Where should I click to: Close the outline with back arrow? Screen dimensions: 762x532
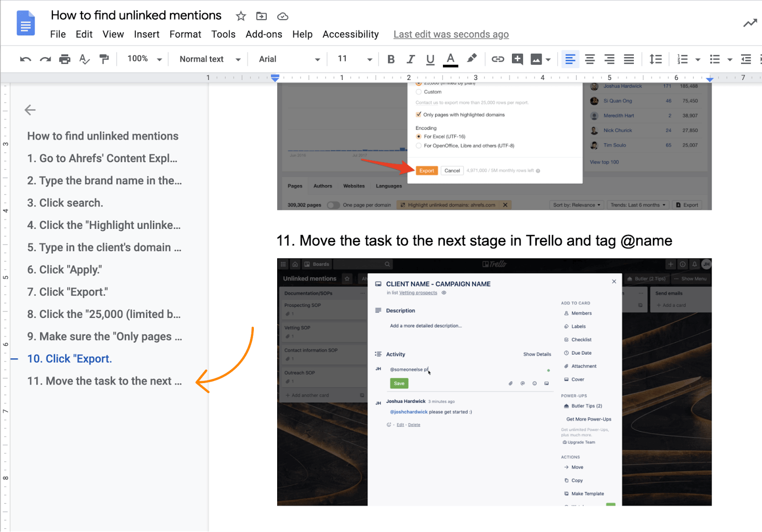tap(30, 110)
